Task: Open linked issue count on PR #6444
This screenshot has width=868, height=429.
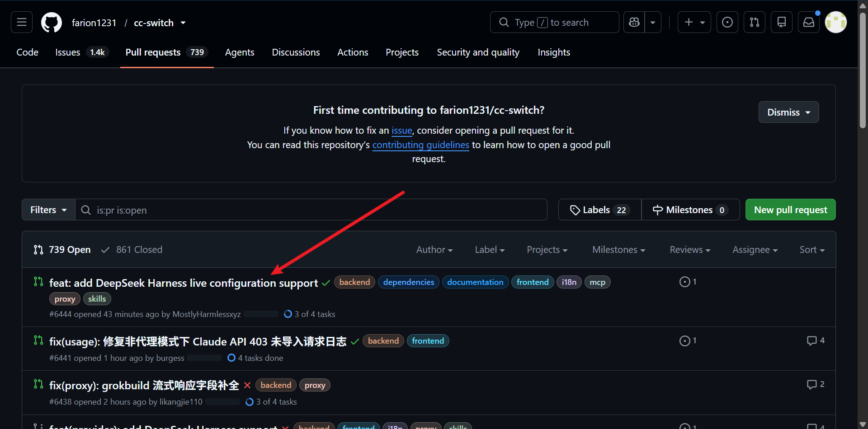Action: (688, 282)
